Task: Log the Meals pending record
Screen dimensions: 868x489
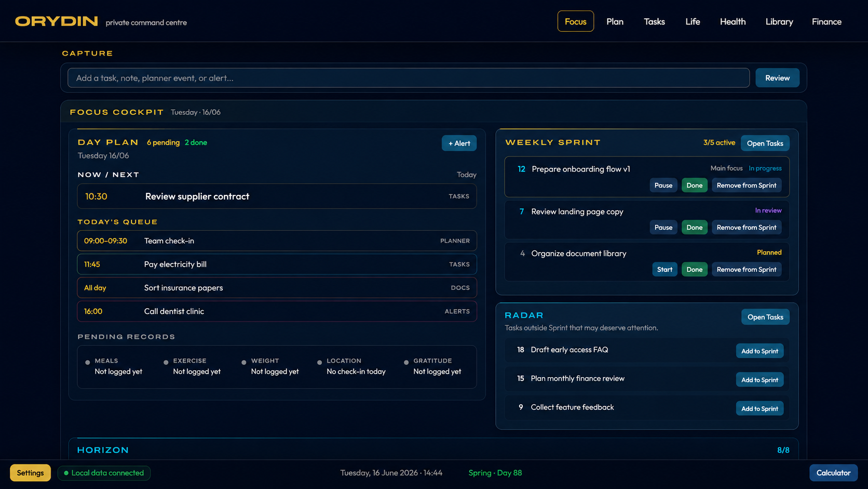Action: (x=114, y=366)
